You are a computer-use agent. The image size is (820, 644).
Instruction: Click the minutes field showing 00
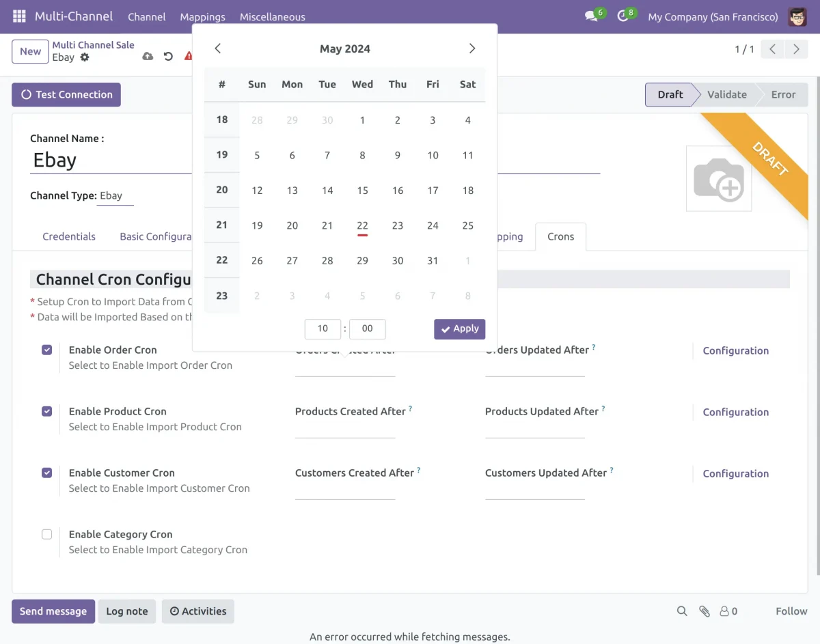point(368,329)
